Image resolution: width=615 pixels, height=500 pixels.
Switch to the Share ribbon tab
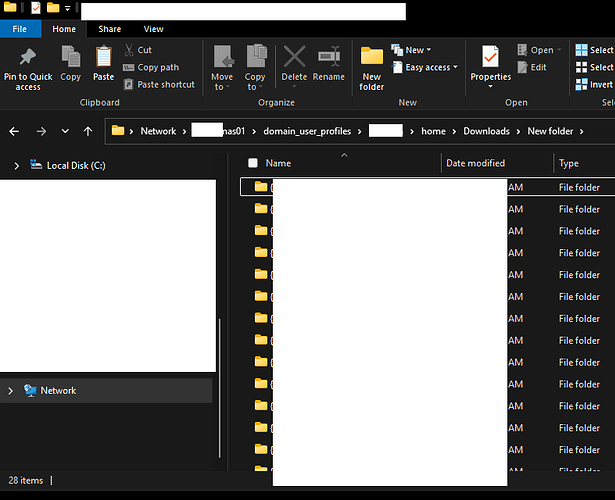point(109,29)
